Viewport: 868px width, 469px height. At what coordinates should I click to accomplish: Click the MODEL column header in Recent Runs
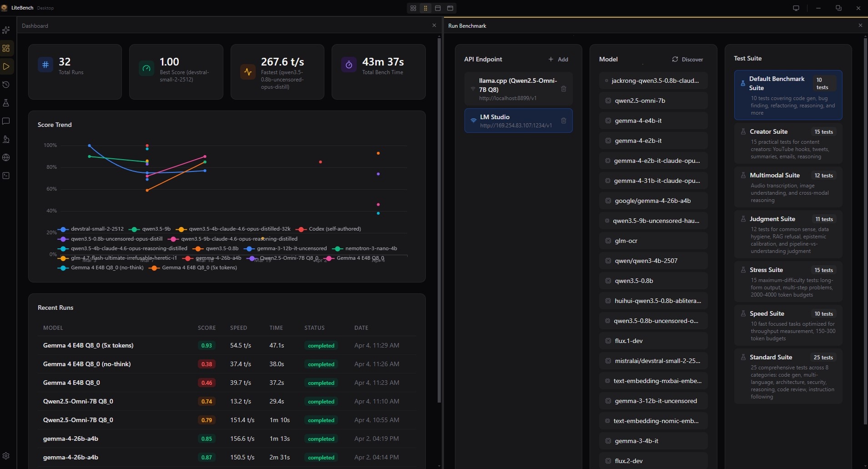pyautogui.click(x=53, y=328)
